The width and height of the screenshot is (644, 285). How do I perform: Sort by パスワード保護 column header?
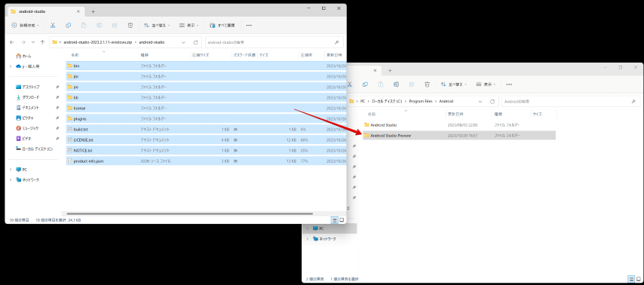tap(244, 54)
